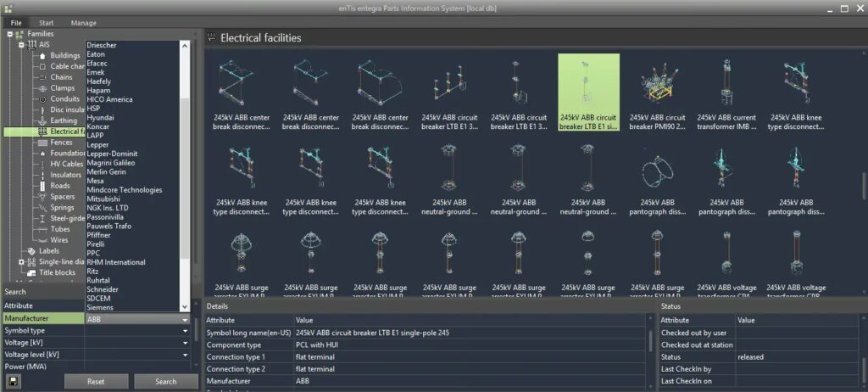The height and width of the screenshot is (392, 868).
Task: Open the File menu
Action: click(16, 23)
